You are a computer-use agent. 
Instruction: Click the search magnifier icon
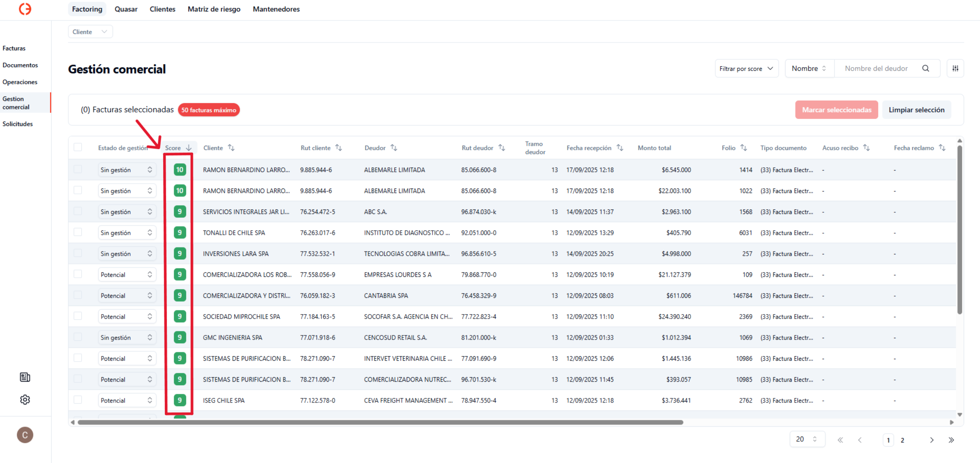click(x=926, y=68)
